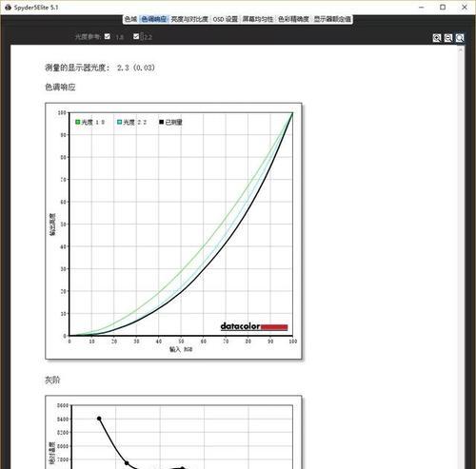Click the datacolor logo in the chart
This screenshot has height=469, width=476.
pyautogui.click(x=254, y=326)
